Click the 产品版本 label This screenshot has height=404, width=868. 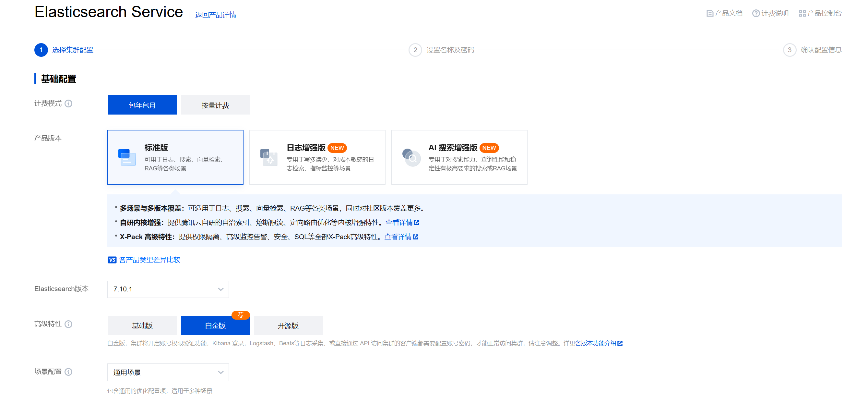coord(48,138)
